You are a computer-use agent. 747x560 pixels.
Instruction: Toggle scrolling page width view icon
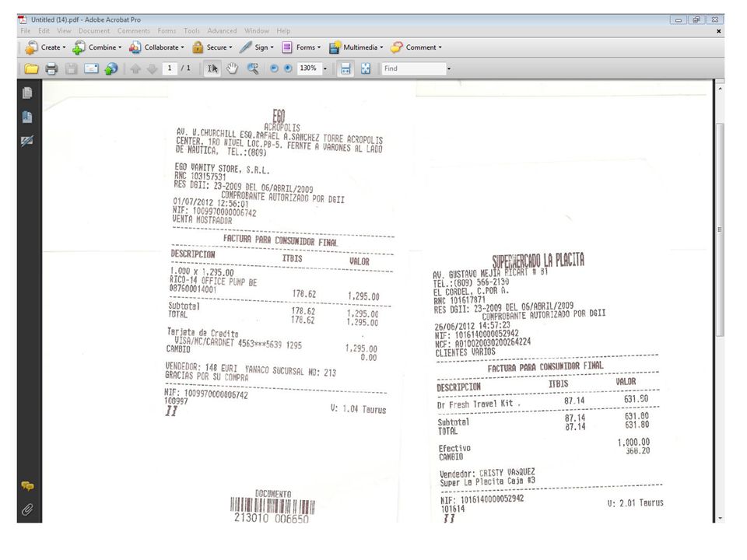click(345, 69)
